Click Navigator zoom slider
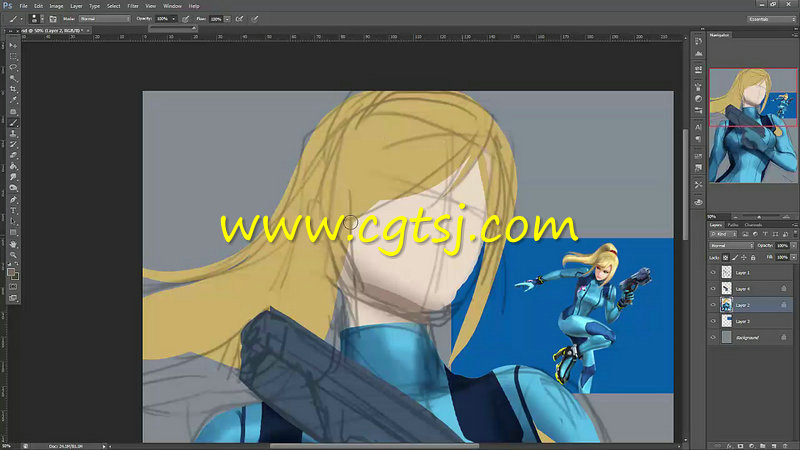Screen dimensions: 800x450 (759, 217)
